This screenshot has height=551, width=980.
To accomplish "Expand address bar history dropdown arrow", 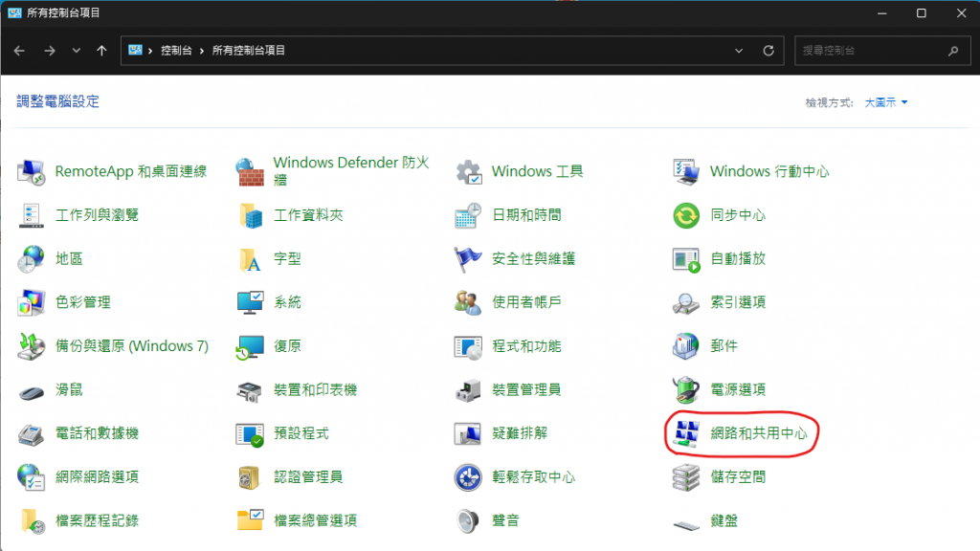I will coord(739,51).
